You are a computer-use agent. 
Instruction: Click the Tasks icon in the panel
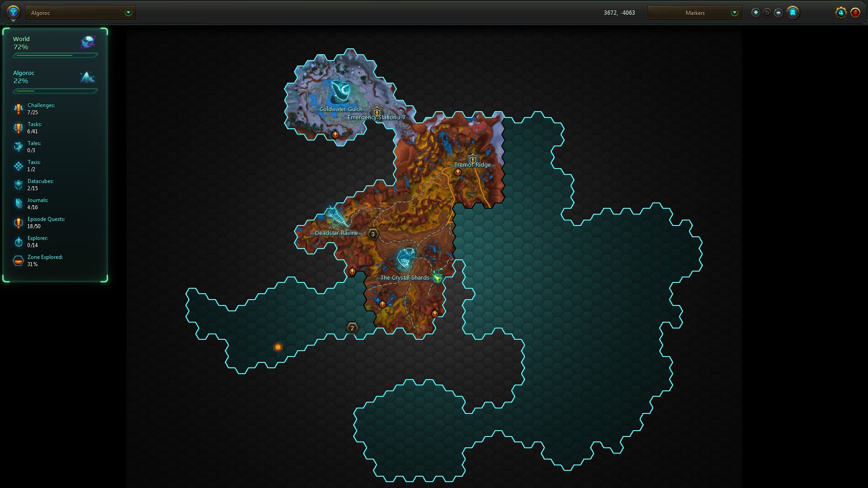18,128
